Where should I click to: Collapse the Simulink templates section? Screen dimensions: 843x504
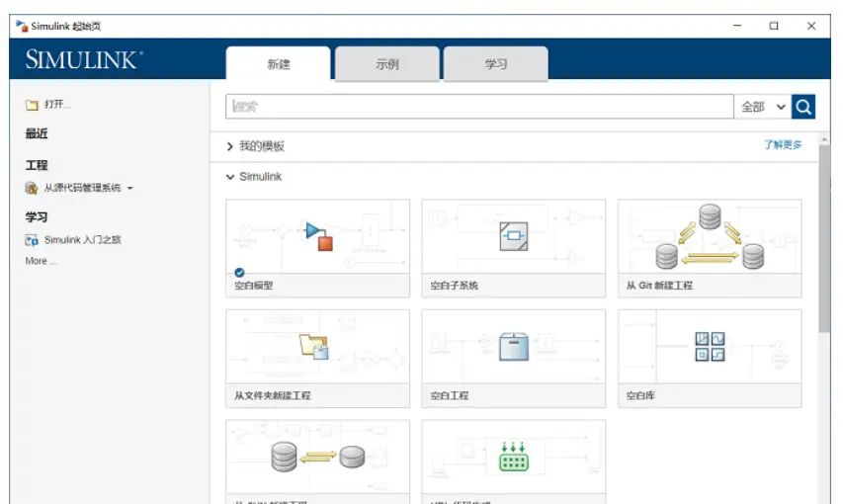pyautogui.click(x=230, y=177)
